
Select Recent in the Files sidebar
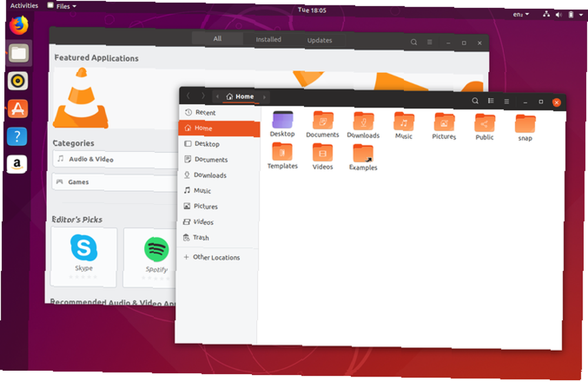(x=219, y=112)
